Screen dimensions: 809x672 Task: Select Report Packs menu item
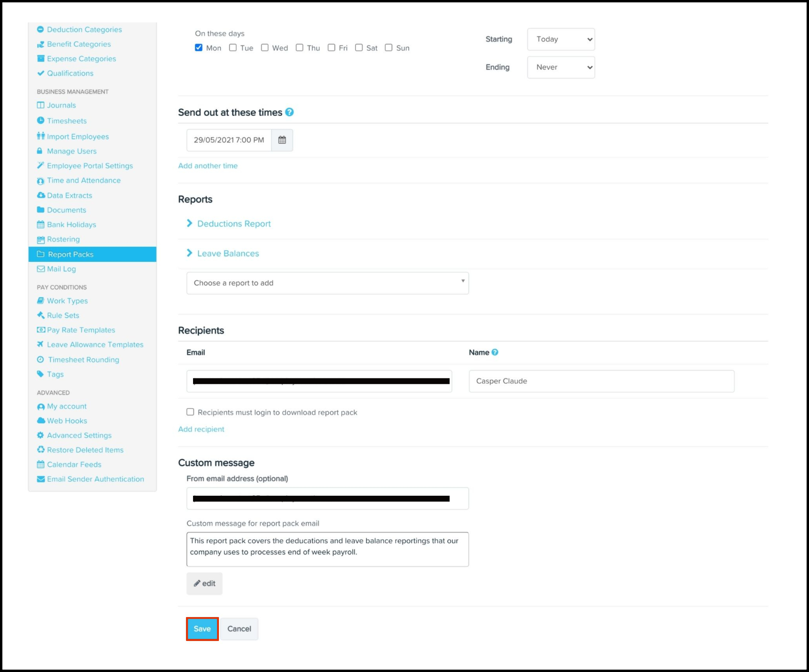coord(71,254)
